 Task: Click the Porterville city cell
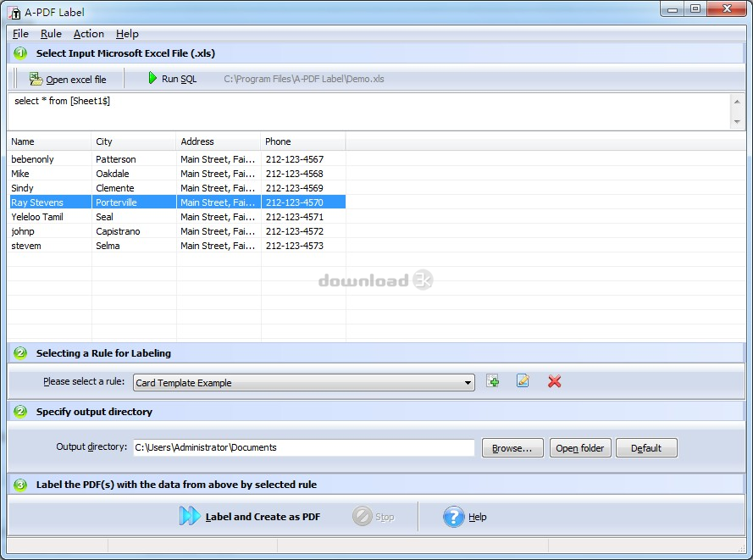pyautogui.click(x=116, y=202)
